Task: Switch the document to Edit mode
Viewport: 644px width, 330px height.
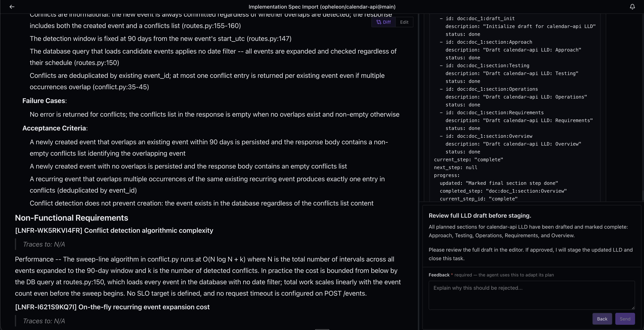Action: (x=404, y=22)
